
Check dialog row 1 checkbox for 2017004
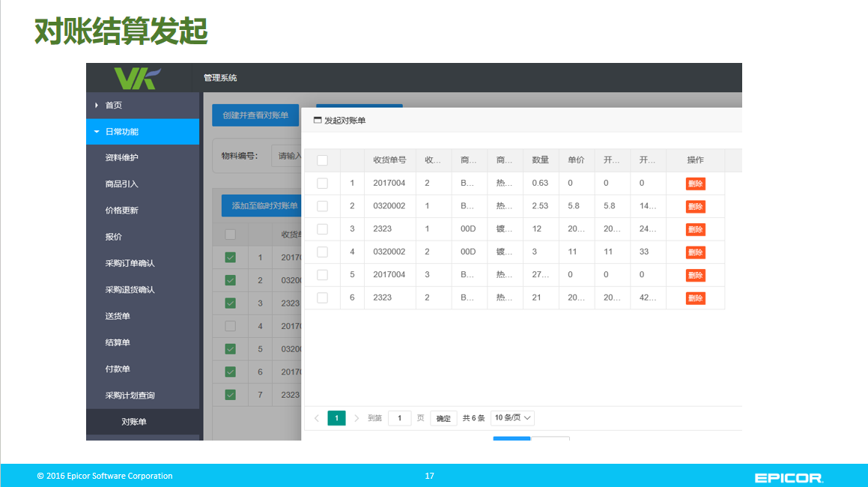pos(322,184)
